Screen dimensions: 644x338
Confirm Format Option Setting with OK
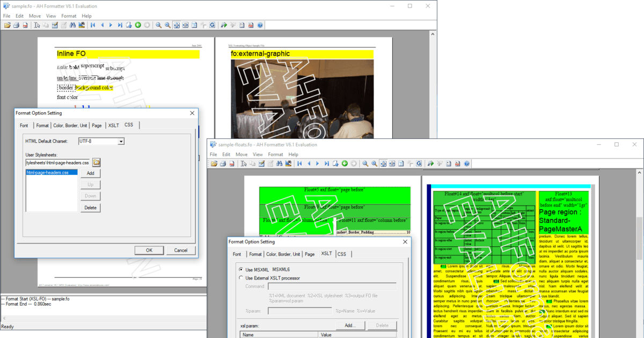pos(149,250)
